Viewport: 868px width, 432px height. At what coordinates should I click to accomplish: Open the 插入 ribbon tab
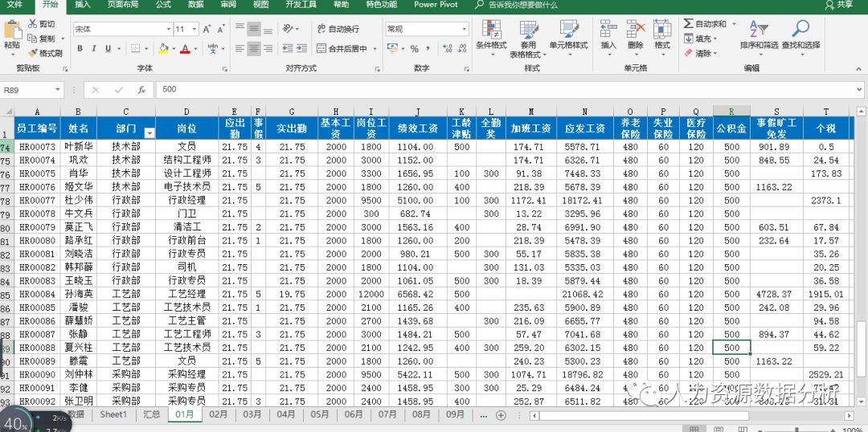83,5
